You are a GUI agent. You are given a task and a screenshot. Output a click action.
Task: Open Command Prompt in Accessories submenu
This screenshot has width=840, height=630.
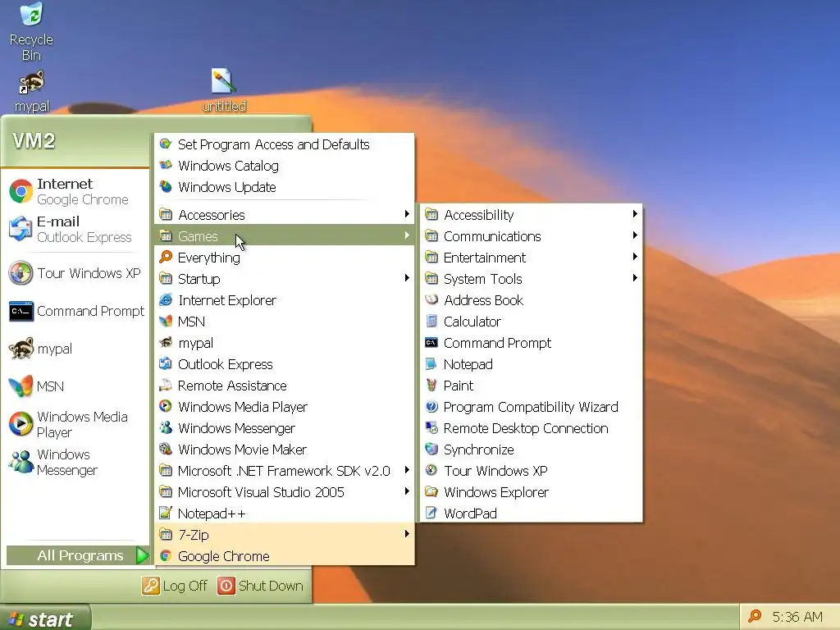pos(532,343)
